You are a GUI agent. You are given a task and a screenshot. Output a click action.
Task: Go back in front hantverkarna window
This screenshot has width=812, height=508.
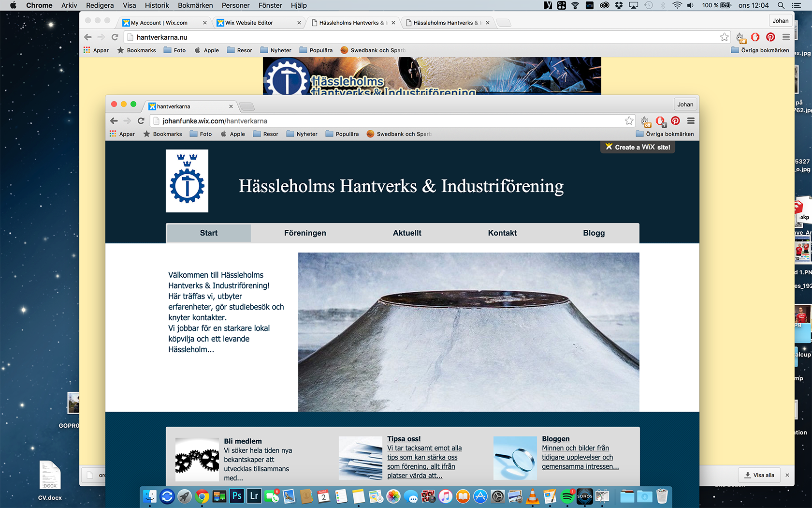tap(114, 121)
